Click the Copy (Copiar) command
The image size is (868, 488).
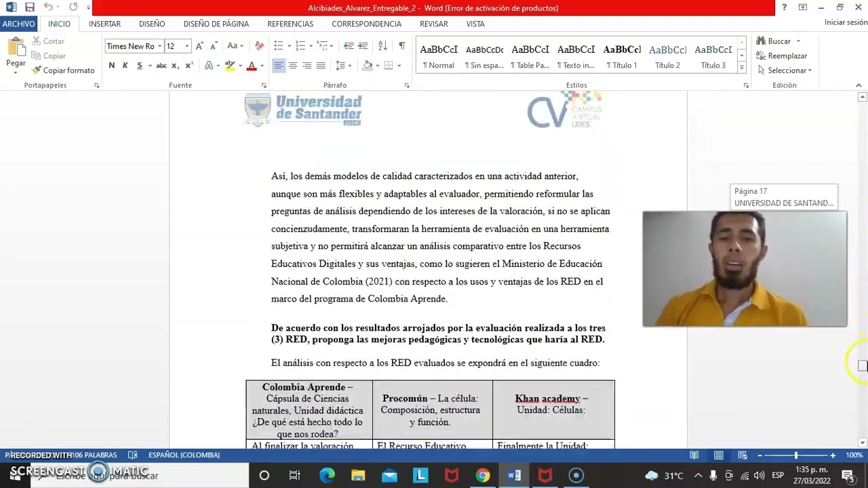tap(49, 56)
